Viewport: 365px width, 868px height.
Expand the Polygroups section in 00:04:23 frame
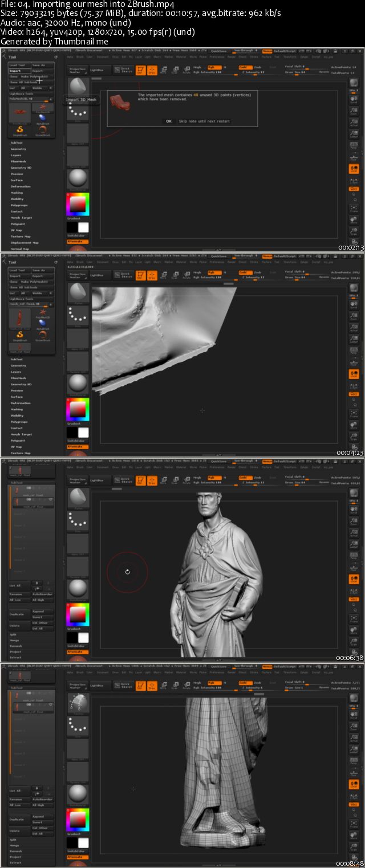point(19,422)
